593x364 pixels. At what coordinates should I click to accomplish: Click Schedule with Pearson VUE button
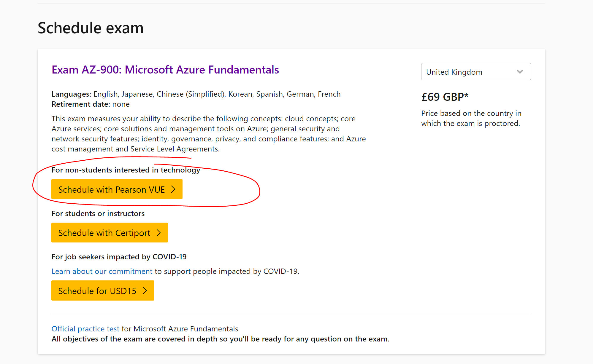[x=117, y=189]
